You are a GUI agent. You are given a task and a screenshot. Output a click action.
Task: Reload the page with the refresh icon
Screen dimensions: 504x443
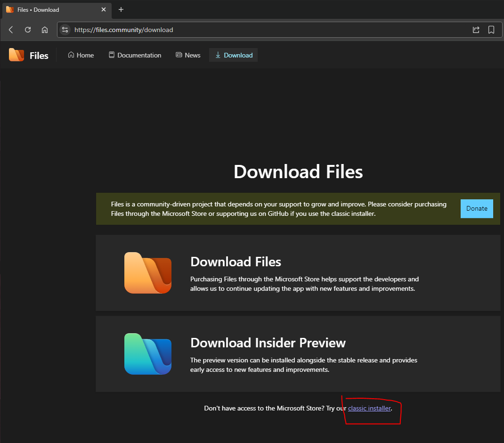coord(28,30)
